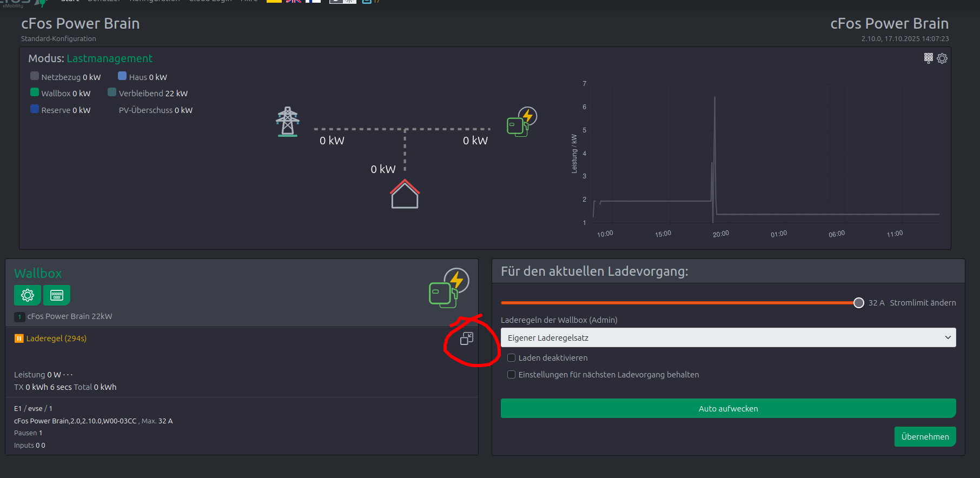This screenshot has height=478, width=980.
Task: Click the orange pause icon beside Laderegel
Action: (19, 338)
